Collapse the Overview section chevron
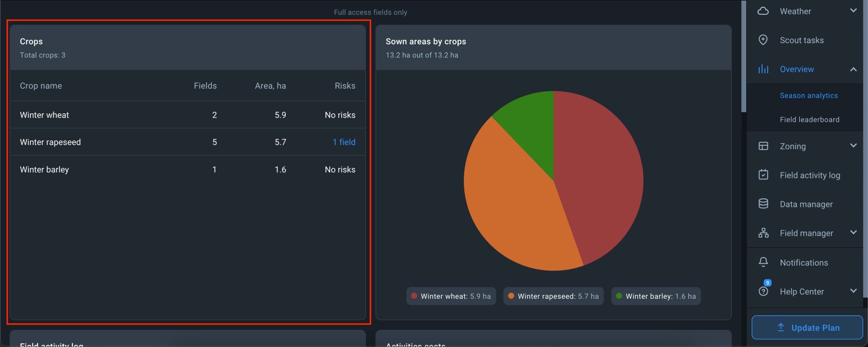Image resolution: width=868 pixels, height=347 pixels. [x=853, y=69]
